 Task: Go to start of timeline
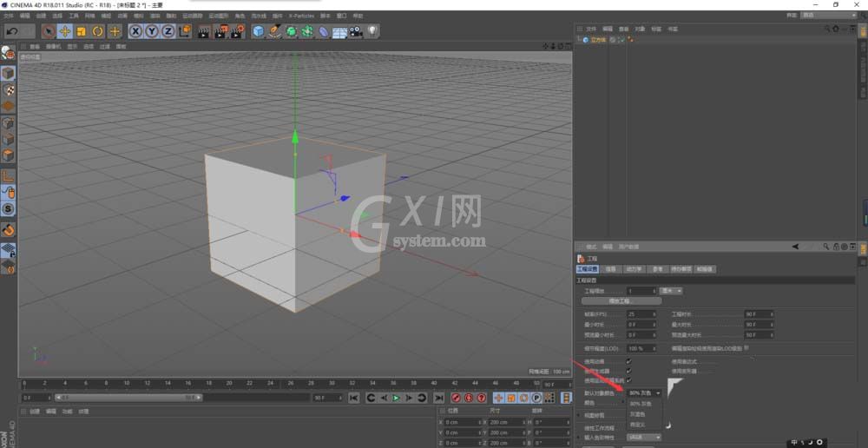point(354,399)
